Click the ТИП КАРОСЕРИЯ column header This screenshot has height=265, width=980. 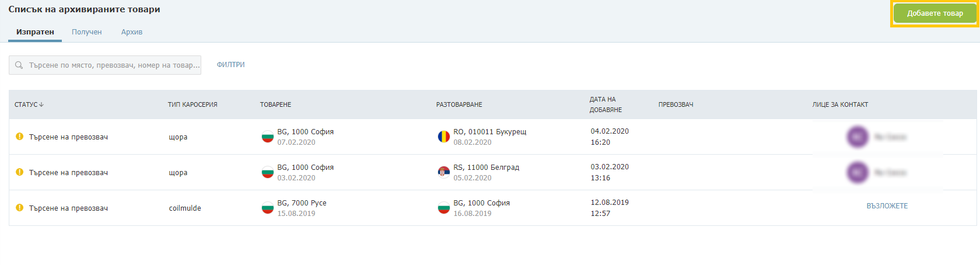[x=192, y=104]
